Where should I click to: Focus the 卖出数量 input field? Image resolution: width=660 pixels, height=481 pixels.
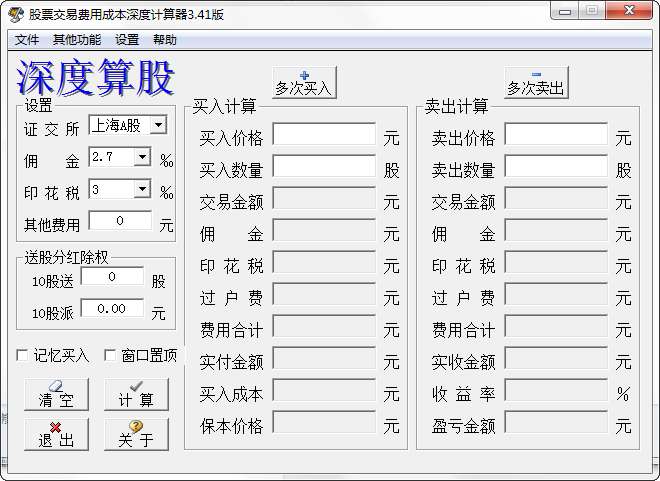556,166
